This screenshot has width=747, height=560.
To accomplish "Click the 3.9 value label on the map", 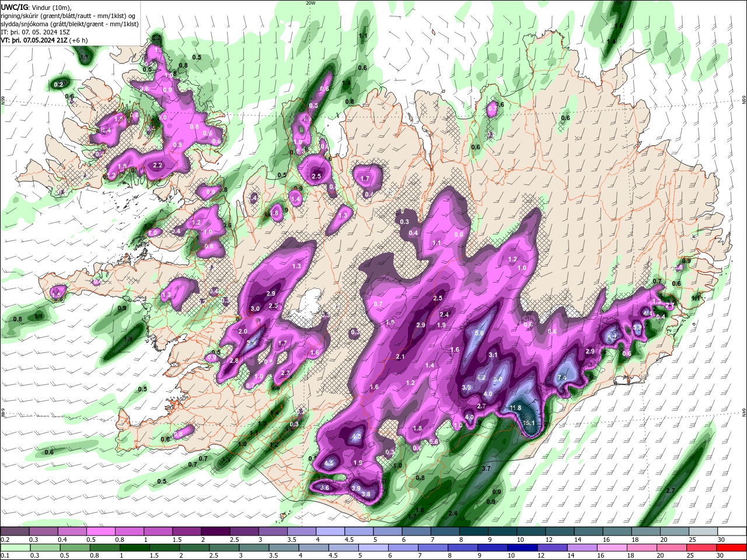I will 356,488.
